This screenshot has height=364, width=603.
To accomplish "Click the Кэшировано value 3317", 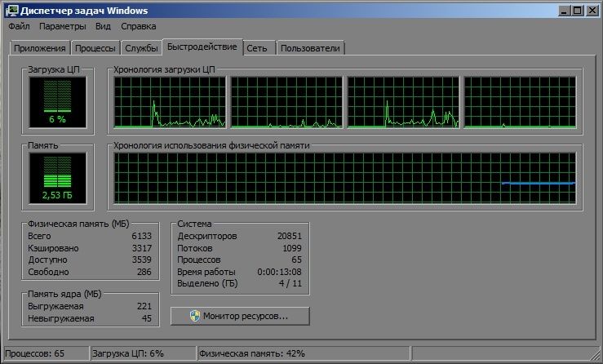I will click(141, 248).
